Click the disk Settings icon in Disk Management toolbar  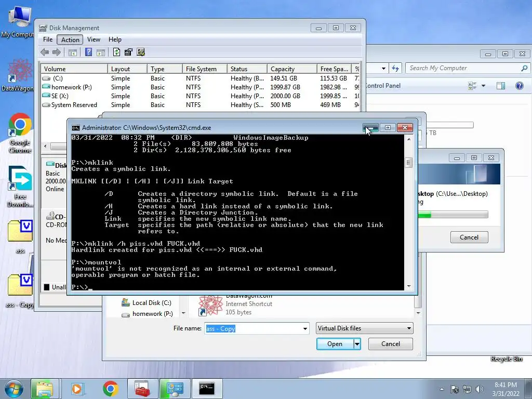coord(141,52)
